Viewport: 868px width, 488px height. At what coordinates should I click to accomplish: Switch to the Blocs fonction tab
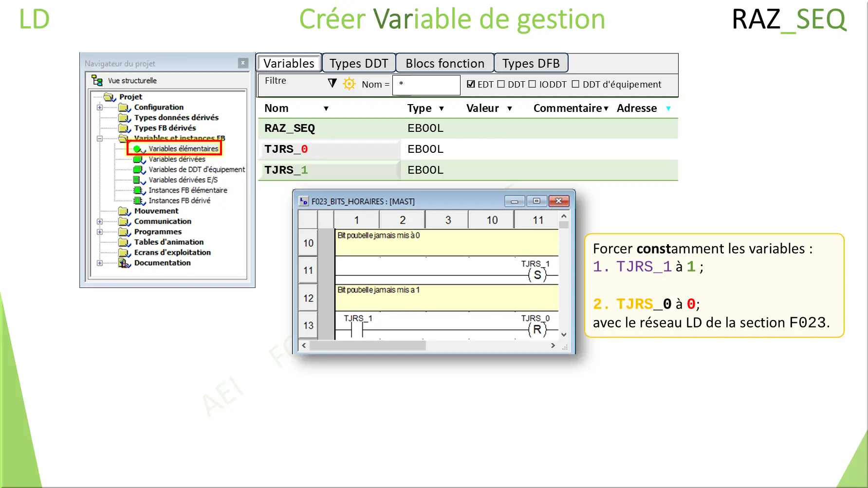tap(444, 63)
